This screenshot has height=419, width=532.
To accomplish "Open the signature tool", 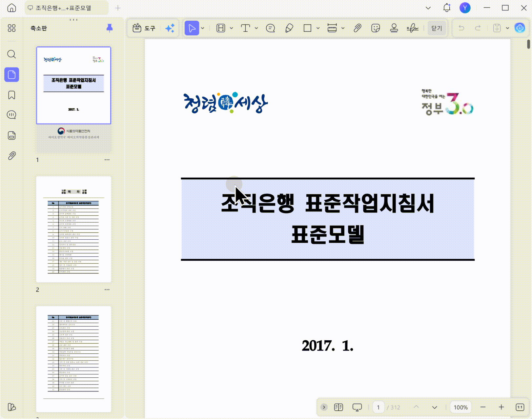I will click(x=413, y=28).
